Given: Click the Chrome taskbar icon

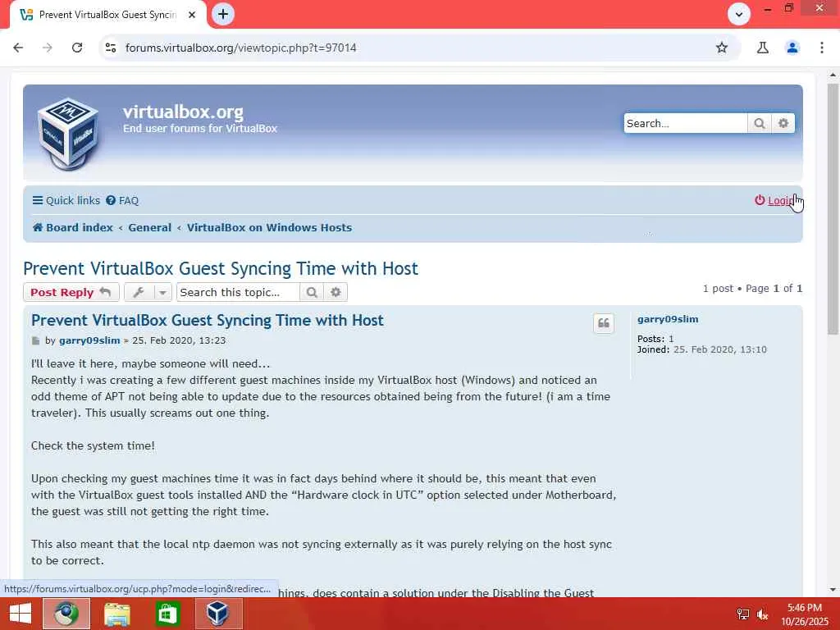Looking at the screenshot, I should (66, 614).
